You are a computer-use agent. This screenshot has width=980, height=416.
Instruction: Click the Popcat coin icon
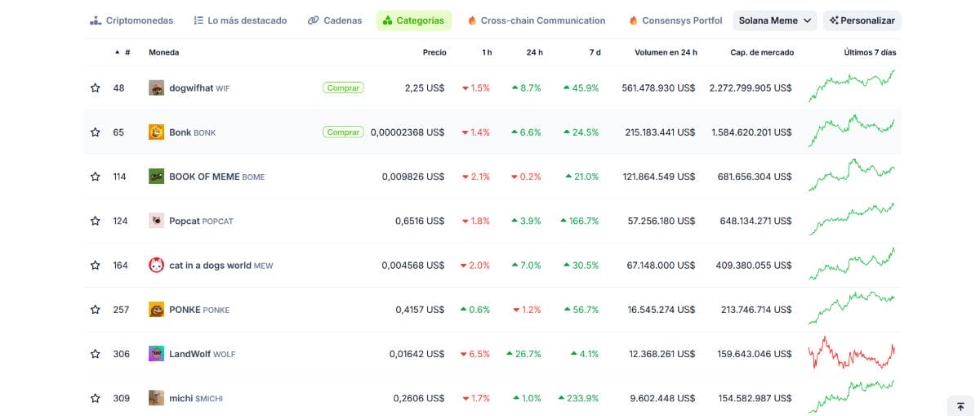click(156, 221)
